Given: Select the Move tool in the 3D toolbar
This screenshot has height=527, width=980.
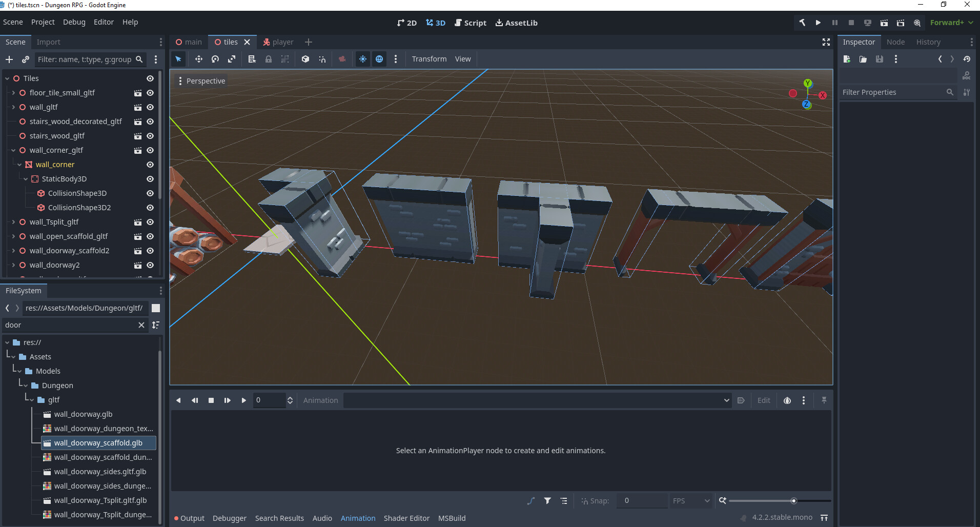Looking at the screenshot, I should pos(199,59).
